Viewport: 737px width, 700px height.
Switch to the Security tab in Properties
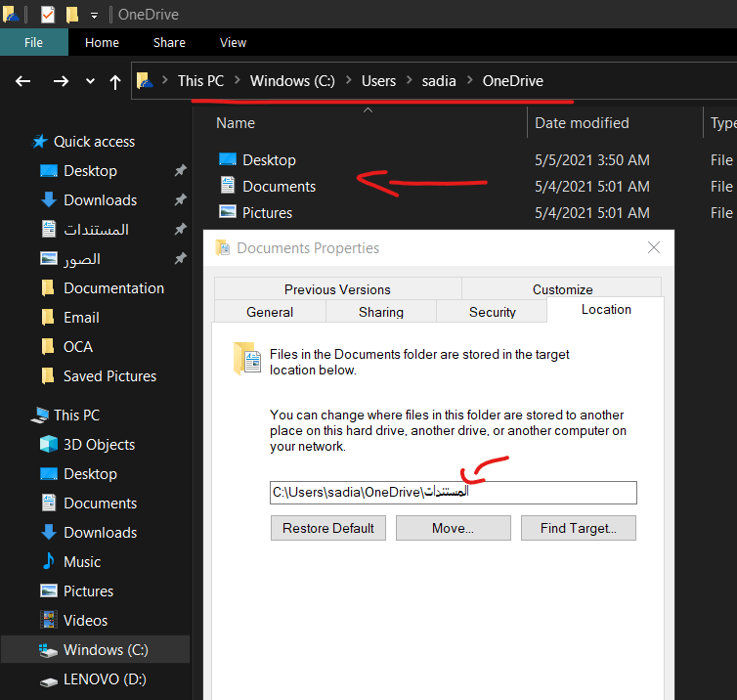(492, 312)
